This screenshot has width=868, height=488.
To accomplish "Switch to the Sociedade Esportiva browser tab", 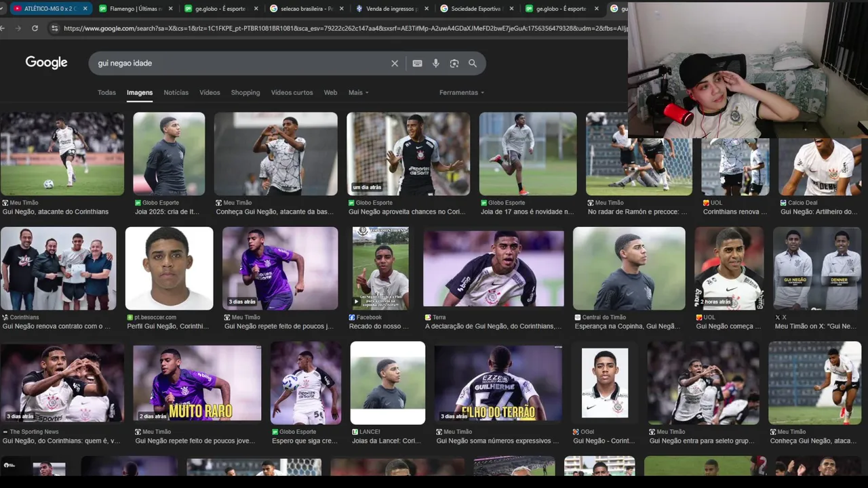I will (477, 9).
